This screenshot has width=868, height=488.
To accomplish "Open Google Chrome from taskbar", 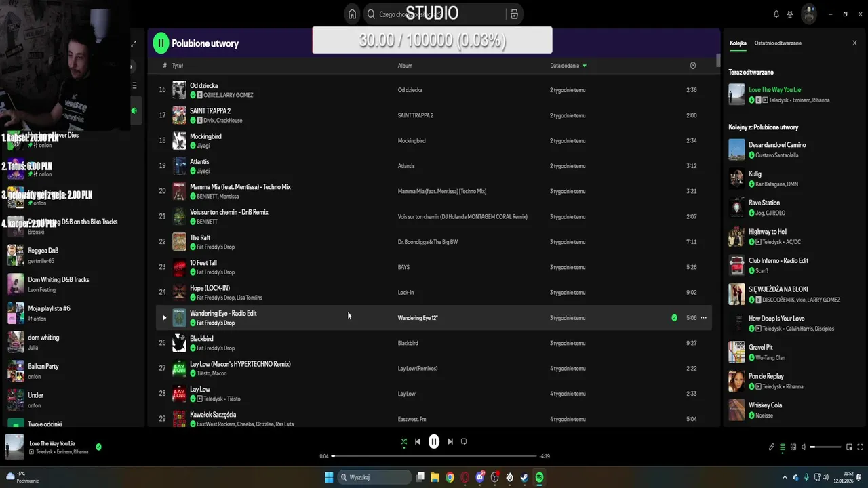I will 450,477.
